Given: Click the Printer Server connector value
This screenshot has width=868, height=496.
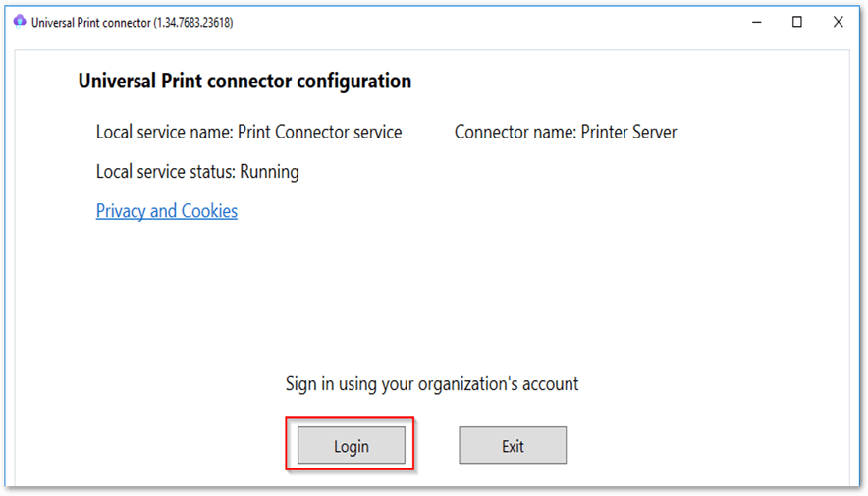Looking at the screenshot, I should [x=628, y=132].
